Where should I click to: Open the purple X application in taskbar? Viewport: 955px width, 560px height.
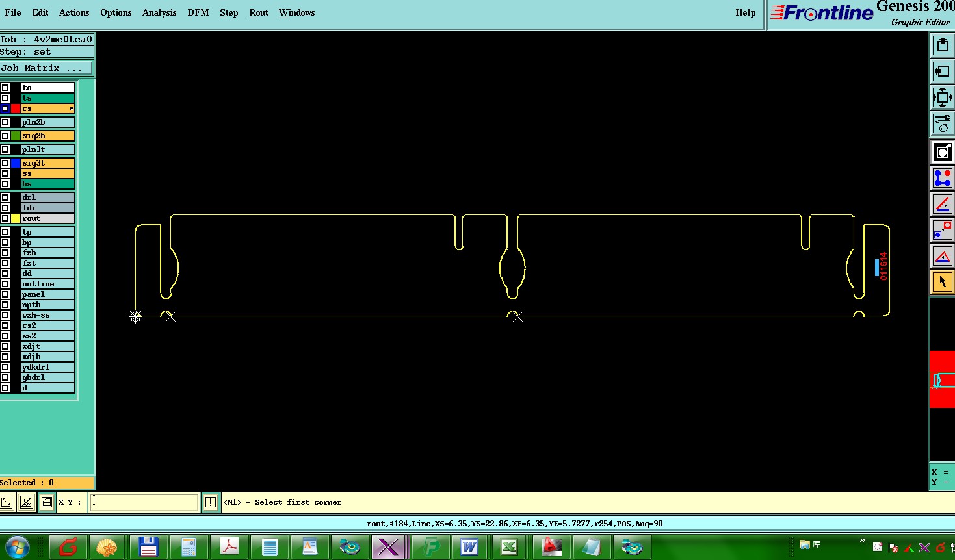389,547
